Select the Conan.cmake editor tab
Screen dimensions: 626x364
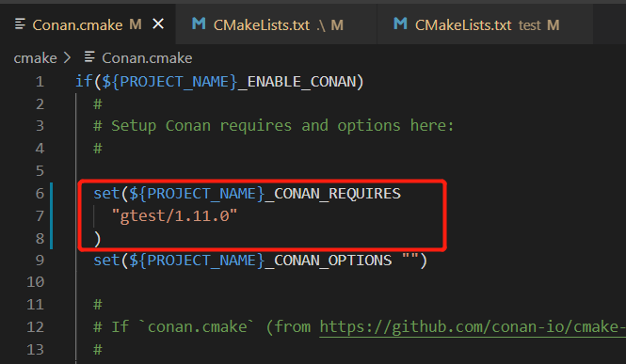pos(88,24)
